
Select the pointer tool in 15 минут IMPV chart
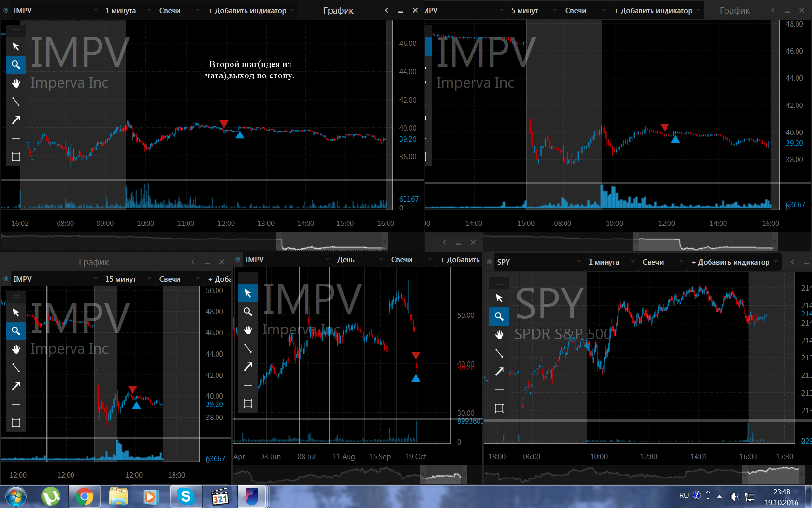(x=16, y=313)
